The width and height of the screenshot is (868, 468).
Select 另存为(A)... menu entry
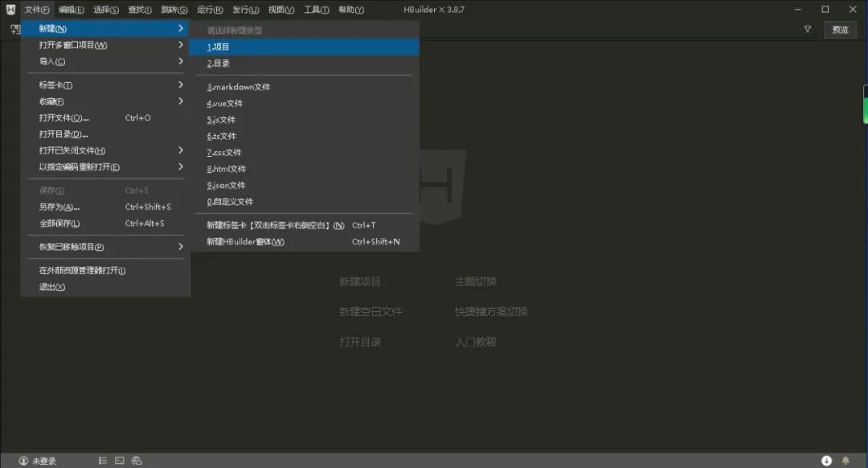[x=106, y=207]
